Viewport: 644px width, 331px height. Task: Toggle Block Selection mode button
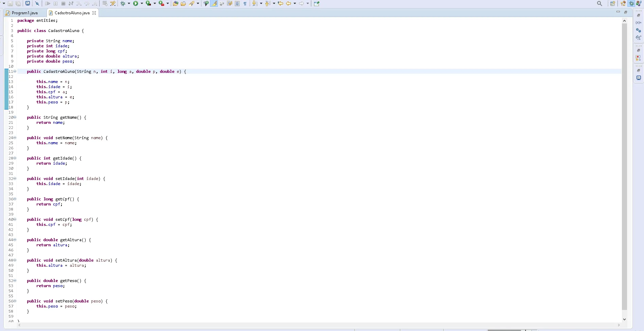coord(237,4)
